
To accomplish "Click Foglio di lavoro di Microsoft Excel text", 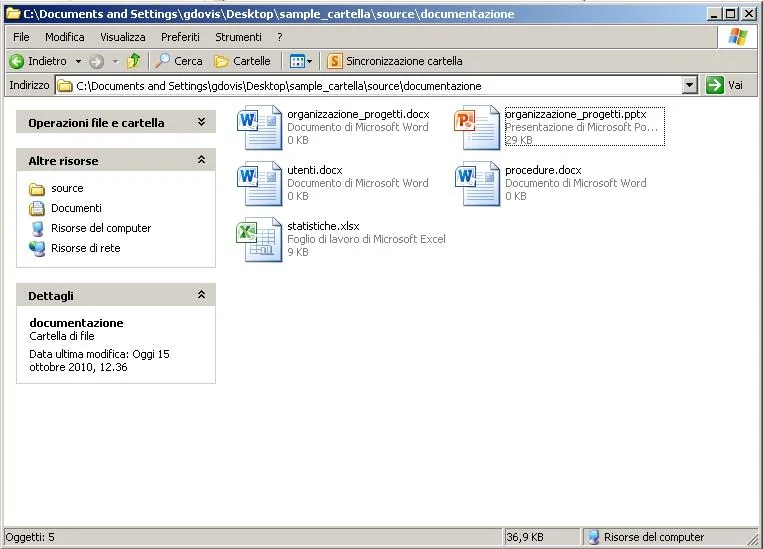I will click(366, 239).
